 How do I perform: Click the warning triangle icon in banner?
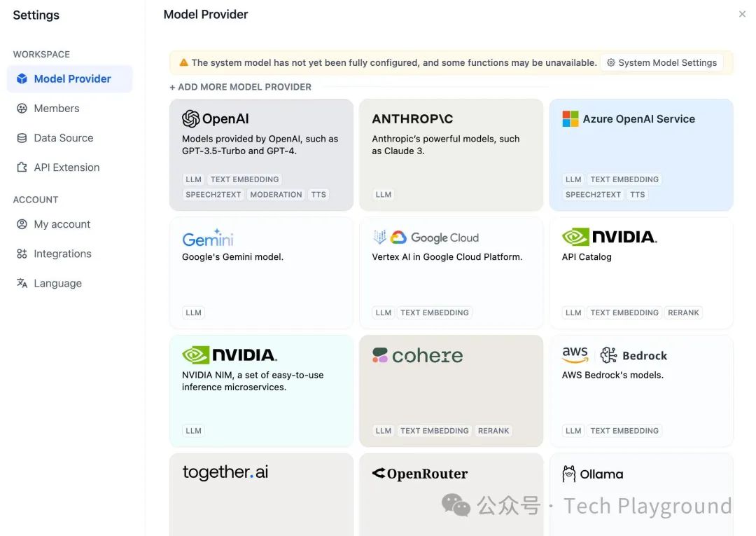click(183, 62)
